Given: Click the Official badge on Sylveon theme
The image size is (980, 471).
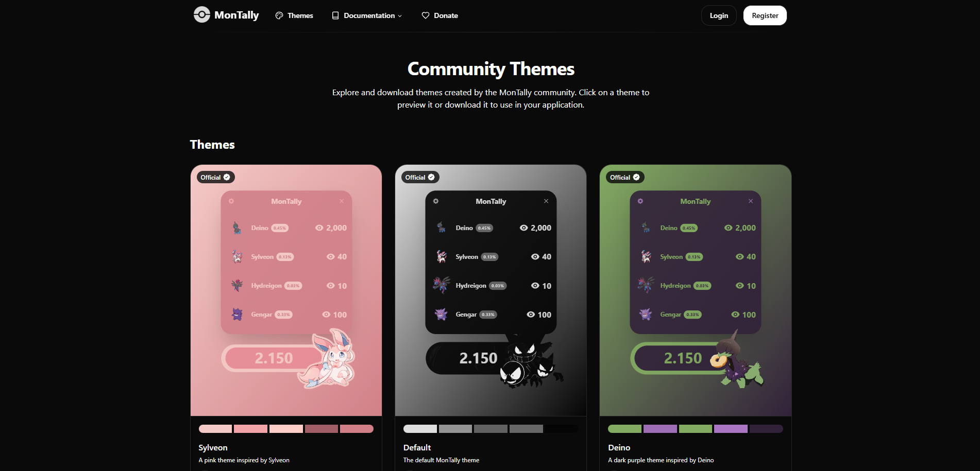Looking at the screenshot, I should click(215, 177).
